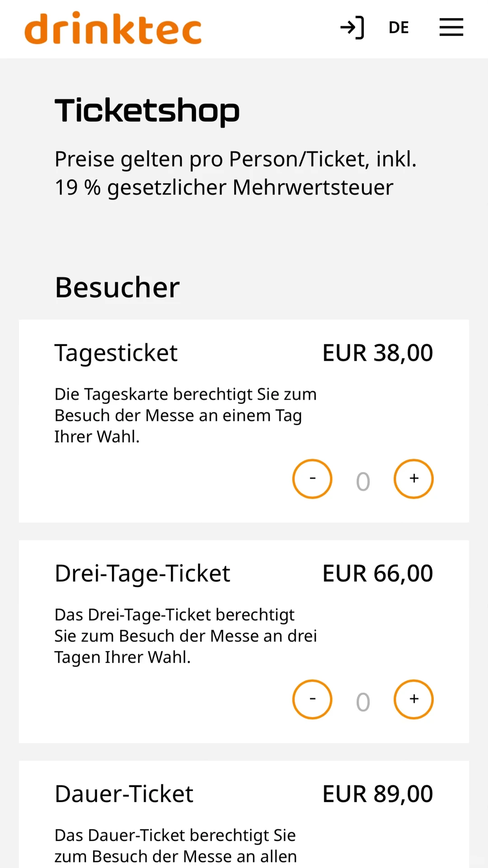This screenshot has width=488, height=868.
Task: Go to drinktec home logo
Action: [x=113, y=28]
